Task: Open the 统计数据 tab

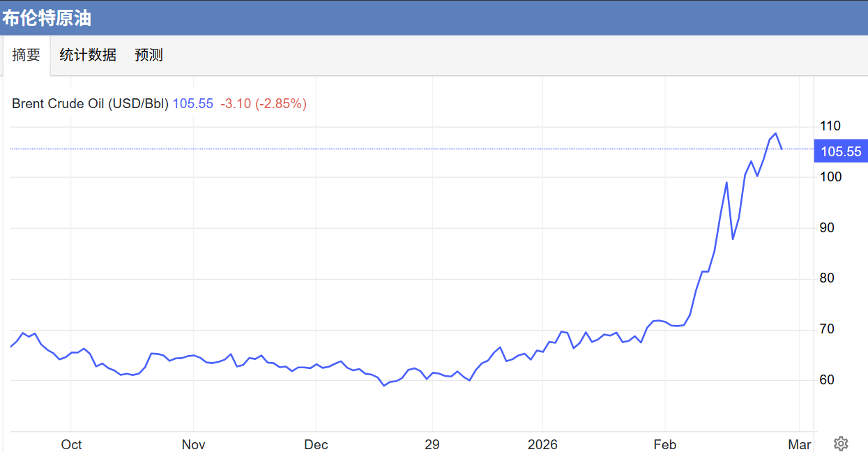Action: point(88,55)
